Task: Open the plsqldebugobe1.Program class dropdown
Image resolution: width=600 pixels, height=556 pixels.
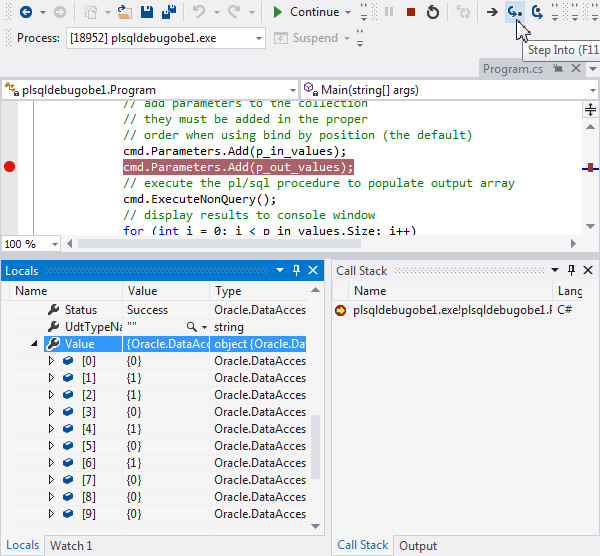Action: coord(293,90)
